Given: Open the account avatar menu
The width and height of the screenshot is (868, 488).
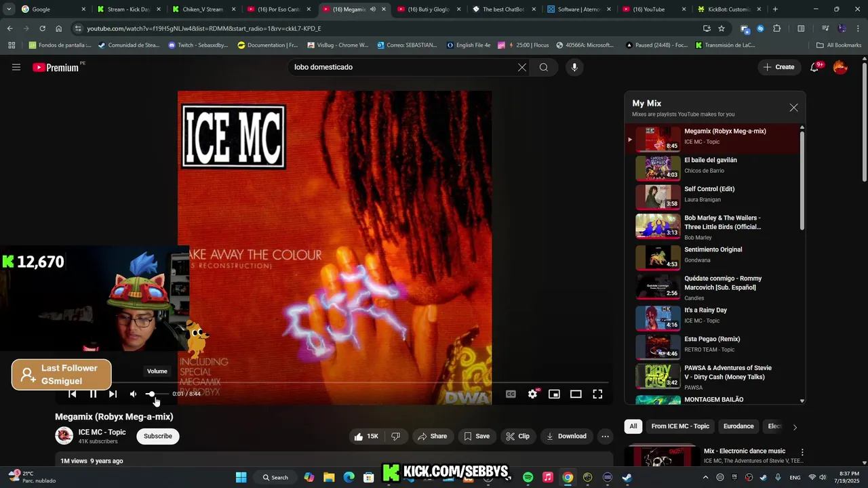Looking at the screenshot, I should (840, 67).
